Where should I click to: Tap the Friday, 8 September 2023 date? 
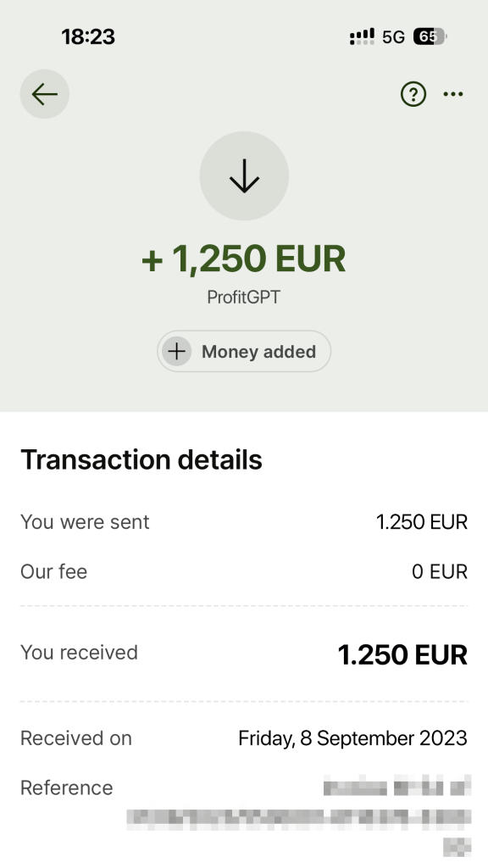click(x=353, y=738)
